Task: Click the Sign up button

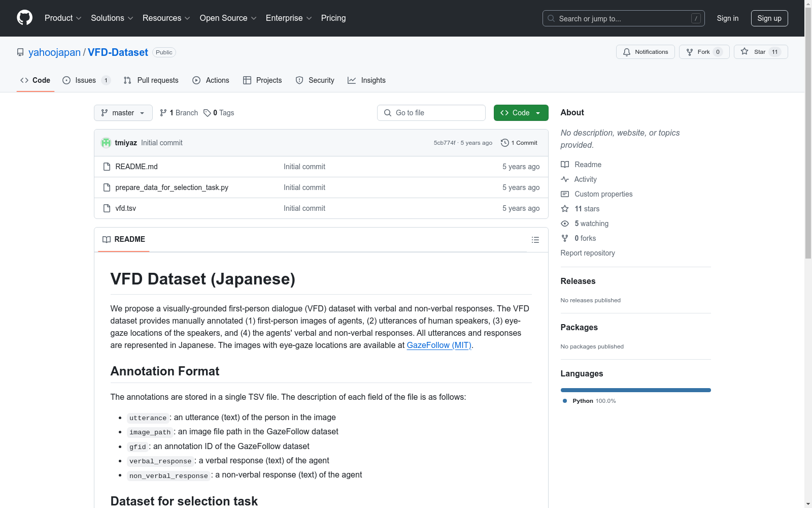Action: pyautogui.click(x=769, y=18)
